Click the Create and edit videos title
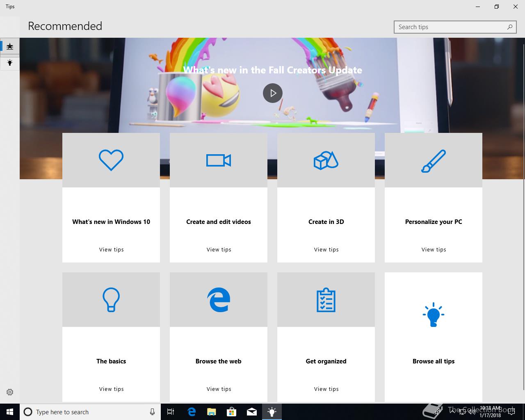 click(219, 222)
